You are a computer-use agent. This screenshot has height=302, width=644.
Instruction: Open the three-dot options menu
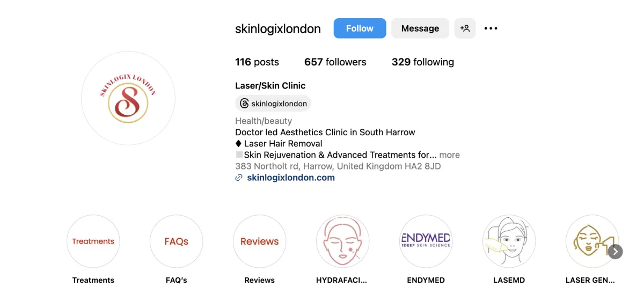[x=491, y=28]
